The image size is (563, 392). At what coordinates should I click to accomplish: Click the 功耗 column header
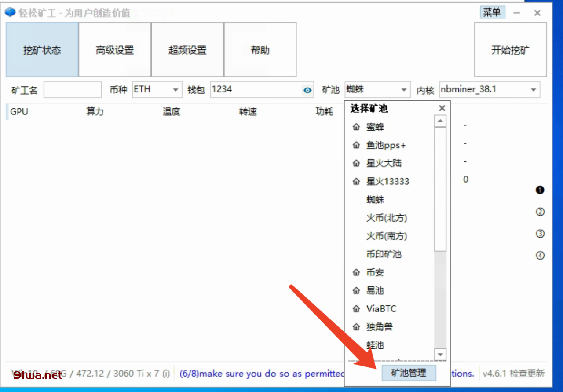coord(325,112)
